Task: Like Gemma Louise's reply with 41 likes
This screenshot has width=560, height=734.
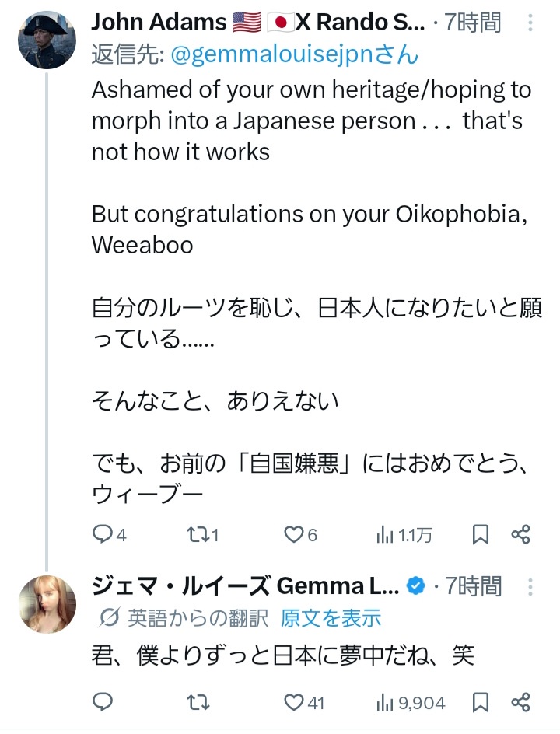Action: (x=293, y=702)
